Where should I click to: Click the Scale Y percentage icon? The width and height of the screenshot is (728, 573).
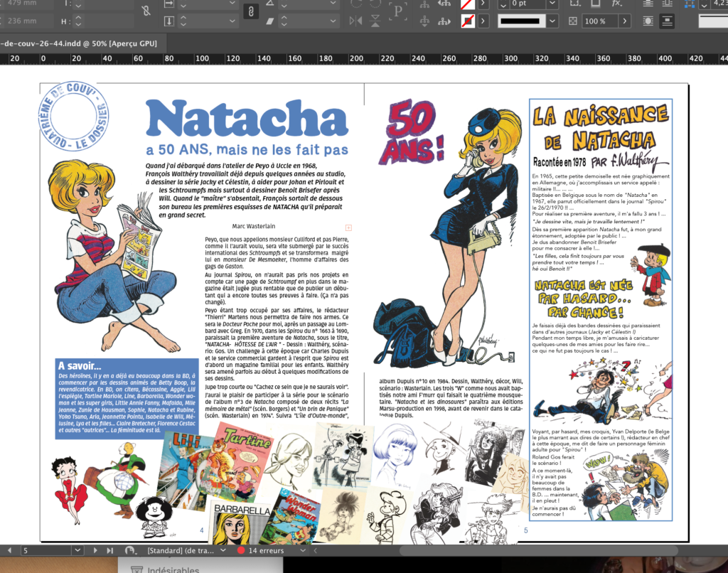pos(169,21)
